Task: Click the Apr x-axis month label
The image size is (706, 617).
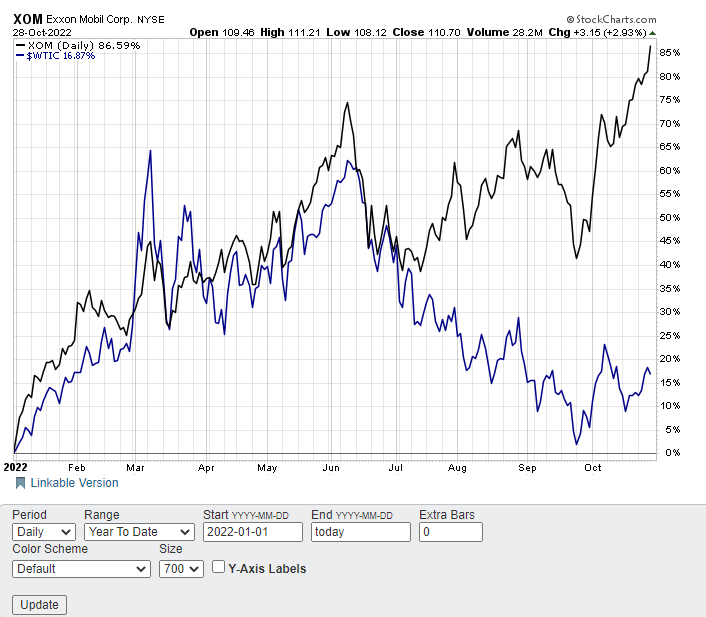Action: coord(206,467)
